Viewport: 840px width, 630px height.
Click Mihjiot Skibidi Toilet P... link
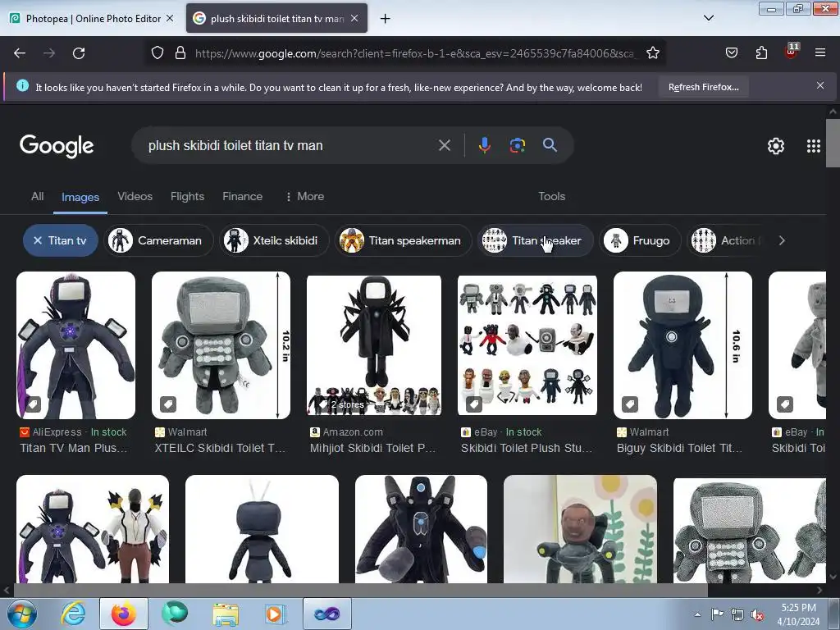click(373, 448)
